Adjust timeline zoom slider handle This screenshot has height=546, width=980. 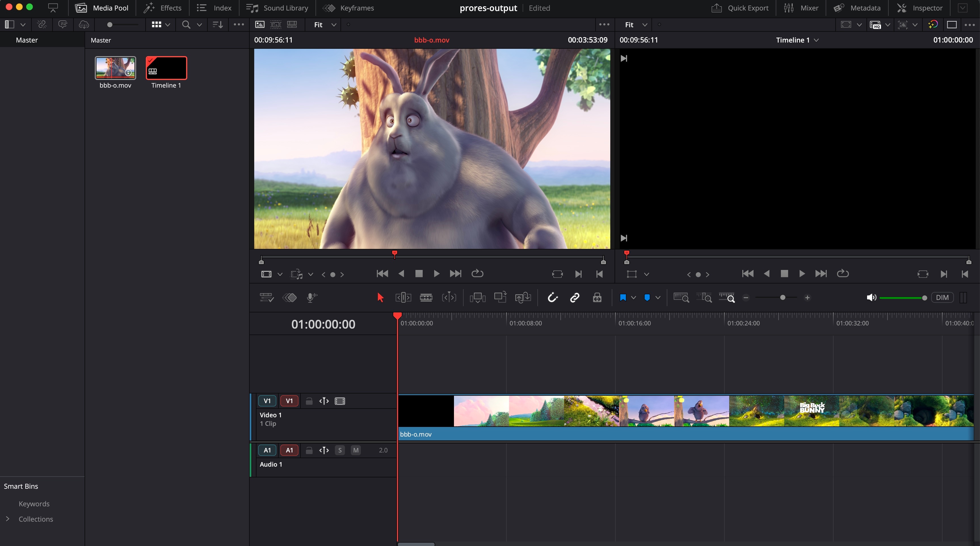tap(783, 297)
